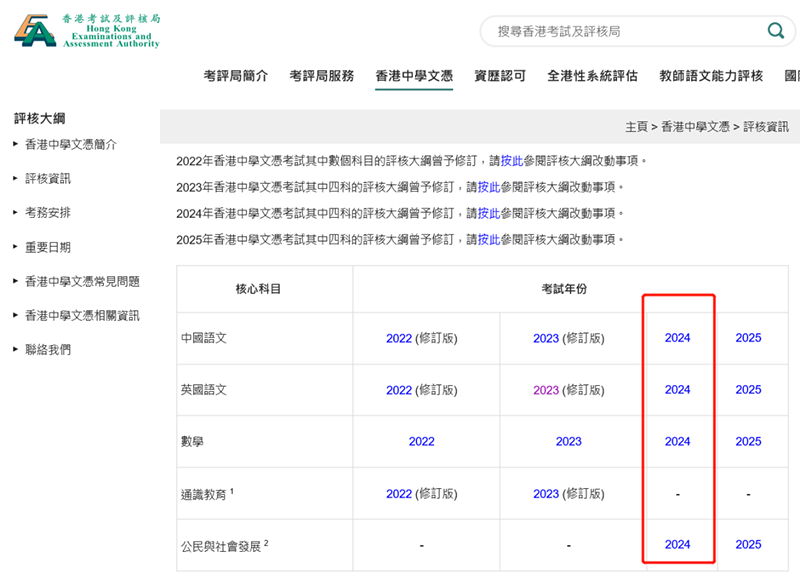Open 中國語文 2022 (修訂版) syllabus
Screen dimensions: 800x580
[x=399, y=338]
